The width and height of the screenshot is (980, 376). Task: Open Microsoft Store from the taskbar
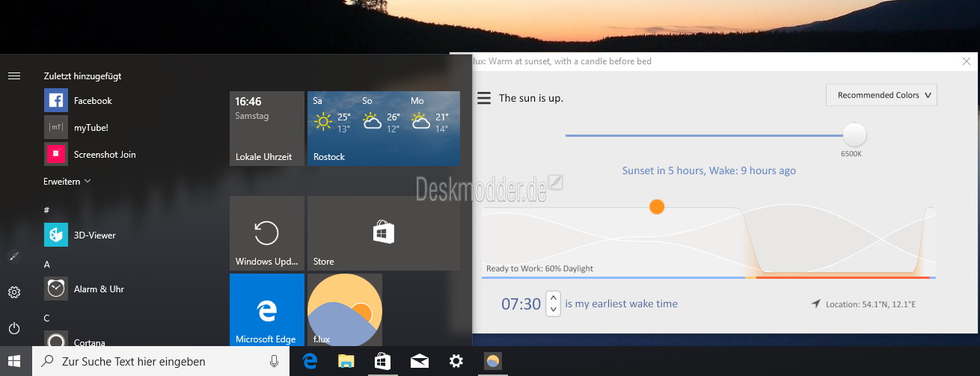point(382,361)
